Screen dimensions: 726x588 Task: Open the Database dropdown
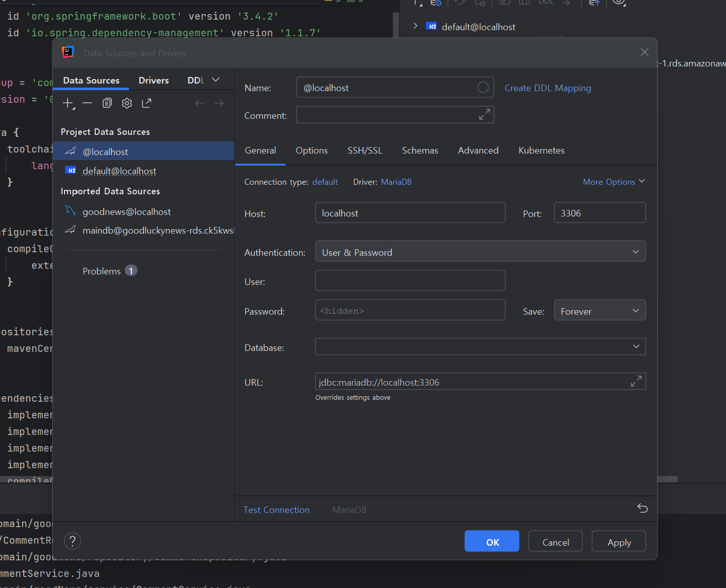480,346
